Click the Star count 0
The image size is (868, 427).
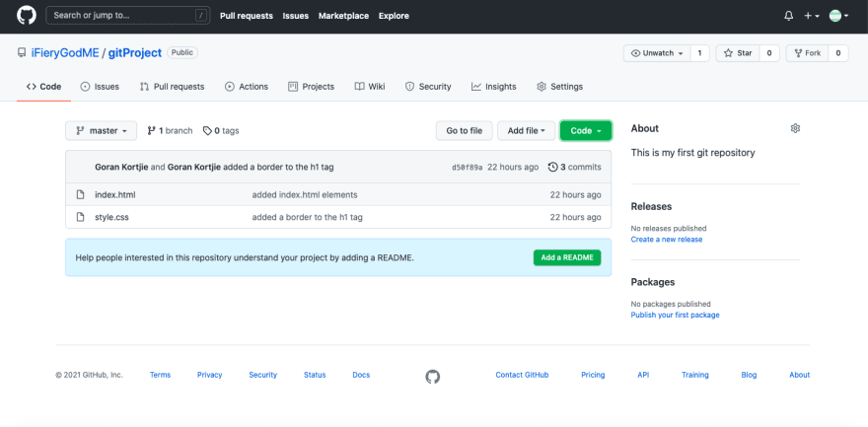[769, 53]
